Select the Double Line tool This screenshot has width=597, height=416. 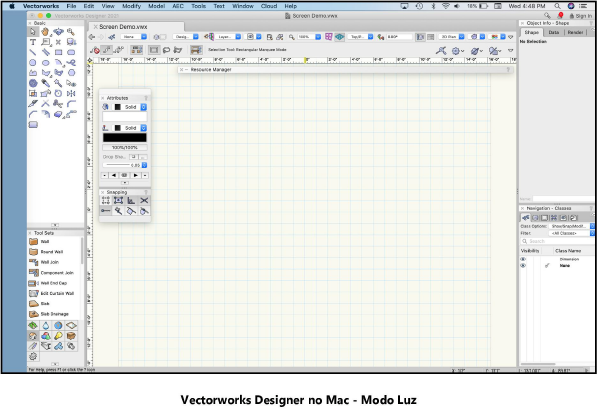pos(45,52)
